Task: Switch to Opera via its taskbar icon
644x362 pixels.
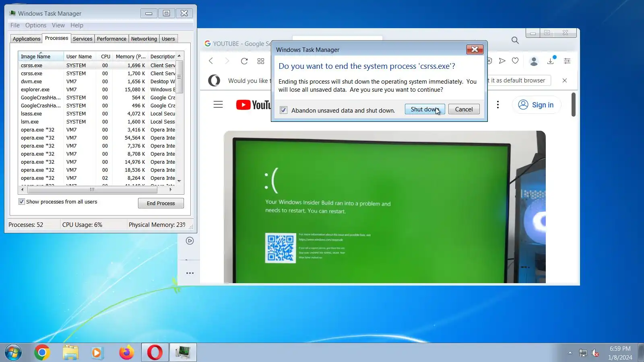Action: tap(155, 353)
